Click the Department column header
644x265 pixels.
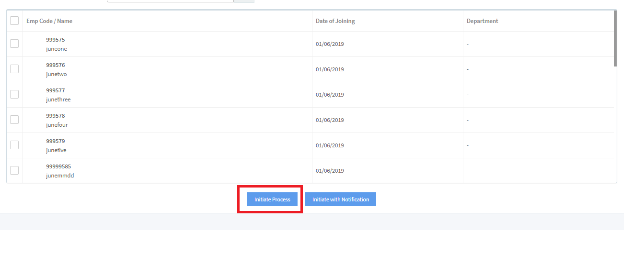click(483, 21)
